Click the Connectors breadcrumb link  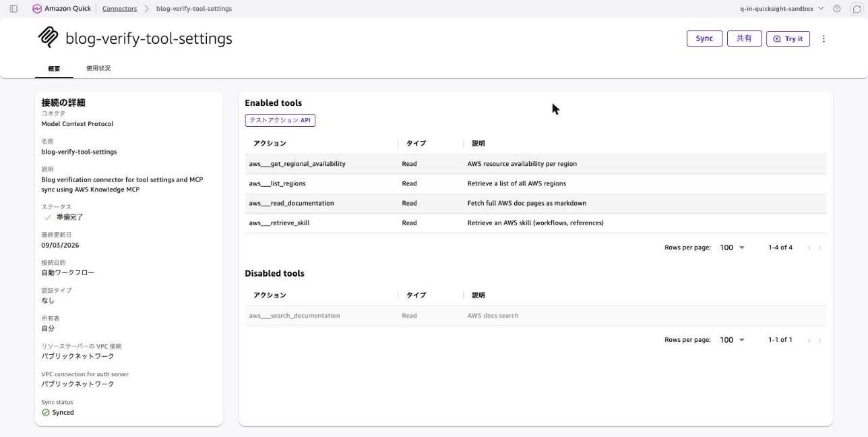119,9
